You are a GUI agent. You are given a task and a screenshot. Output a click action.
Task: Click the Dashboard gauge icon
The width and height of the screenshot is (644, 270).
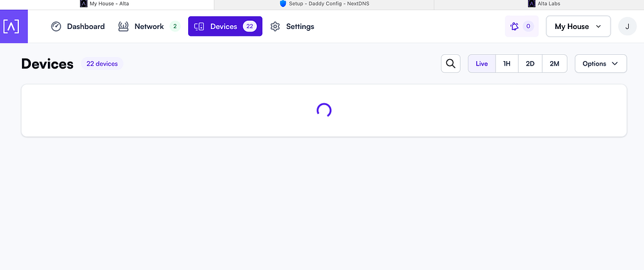point(56,26)
